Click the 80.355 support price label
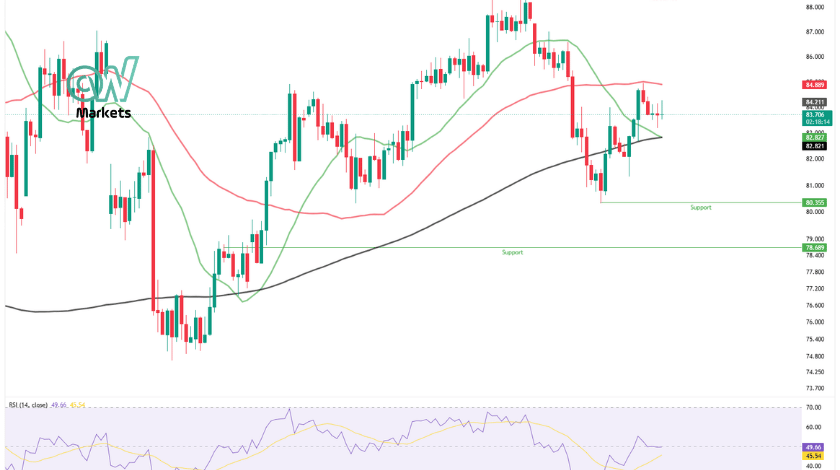The image size is (840, 470). 814,203
